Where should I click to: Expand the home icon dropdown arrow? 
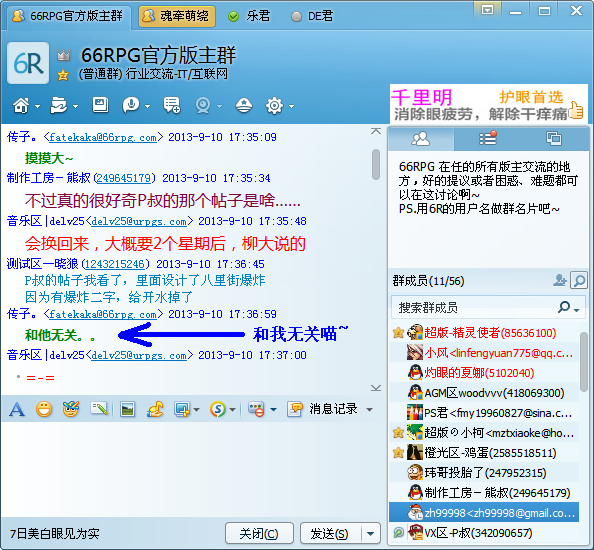(38, 106)
